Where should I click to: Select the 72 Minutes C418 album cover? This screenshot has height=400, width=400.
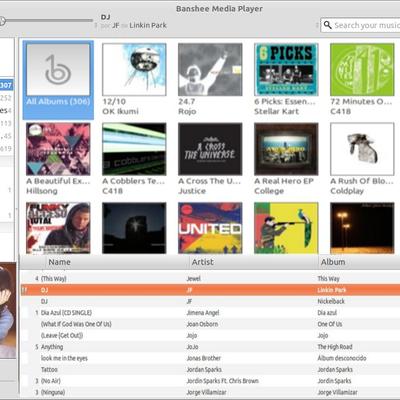coord(362,70)
